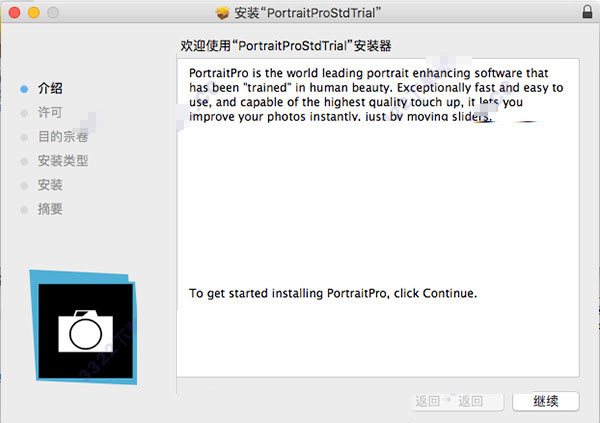600x423 pixels.
Task: Select the 安装类型 step in sidebar
Action: click(x=63, y=161)
